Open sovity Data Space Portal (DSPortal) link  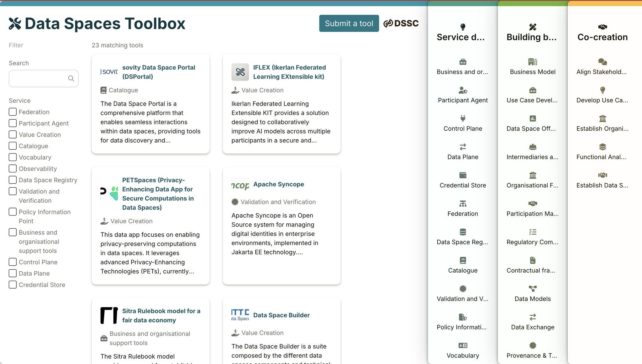coord(159,72)
